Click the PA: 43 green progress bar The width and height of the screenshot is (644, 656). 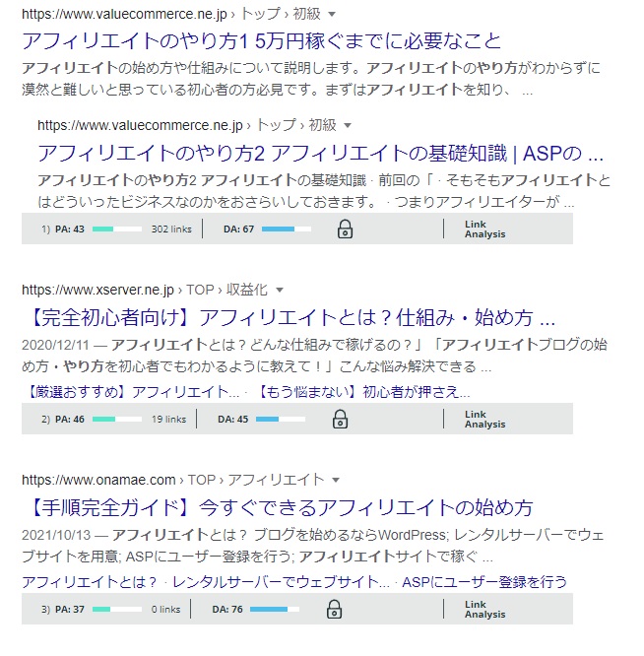(x=117, y=230)
